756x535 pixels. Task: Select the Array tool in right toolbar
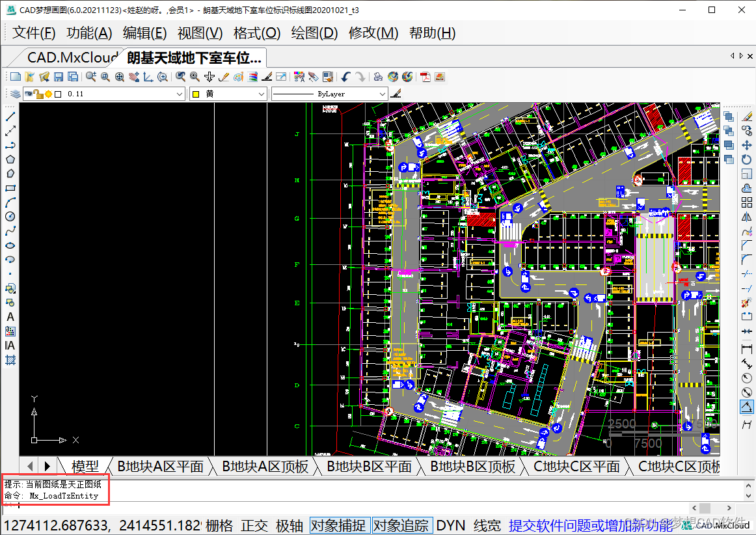[746, 202]
